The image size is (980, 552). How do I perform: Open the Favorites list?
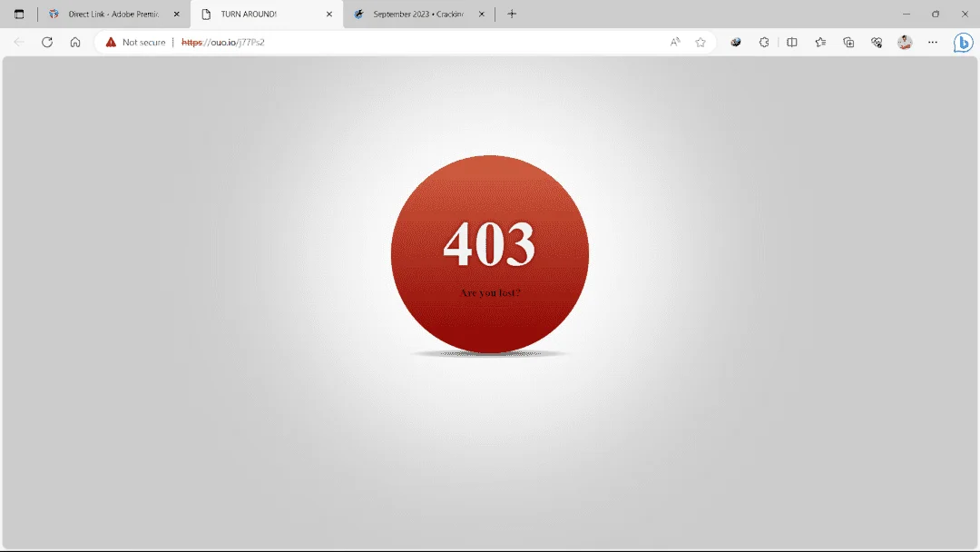pyautogui.click(x=820, y=42)
